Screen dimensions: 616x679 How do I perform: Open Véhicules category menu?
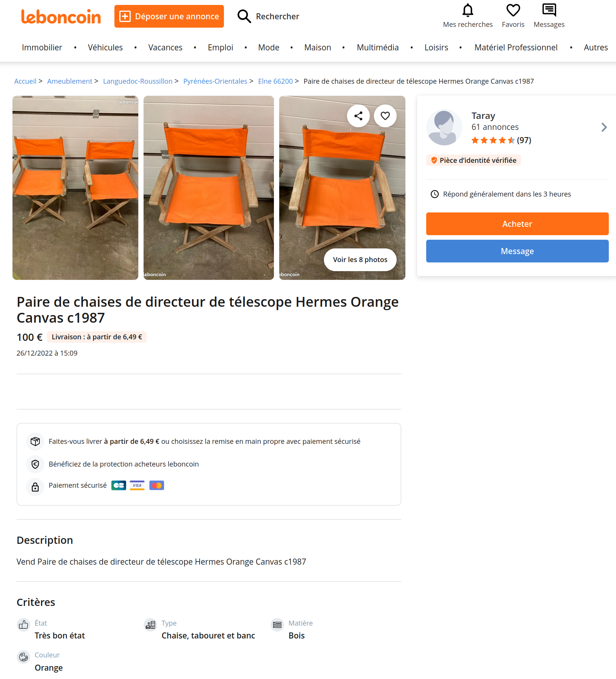[x=105, y=47]
